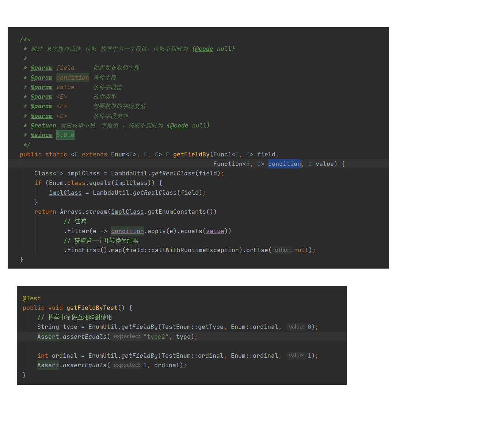Select the underlined condition inside the filter lambda

click(x=127, y=231)
